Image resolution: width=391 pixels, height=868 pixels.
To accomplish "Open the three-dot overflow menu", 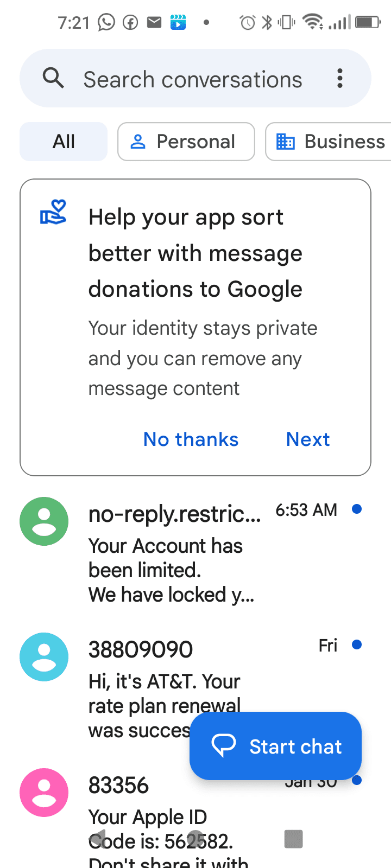I will point(340,79).
